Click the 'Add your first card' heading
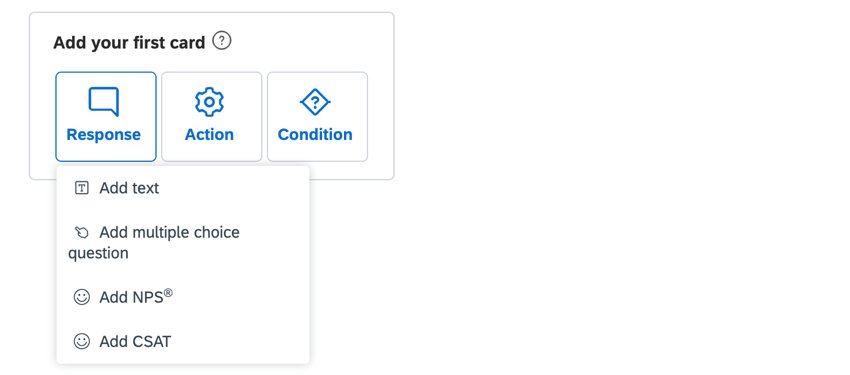 tap(129, 42)
